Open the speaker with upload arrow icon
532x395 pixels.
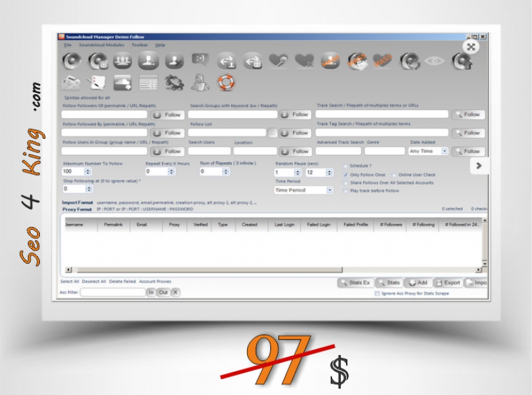pyautogui.click(x=462, y=61)
